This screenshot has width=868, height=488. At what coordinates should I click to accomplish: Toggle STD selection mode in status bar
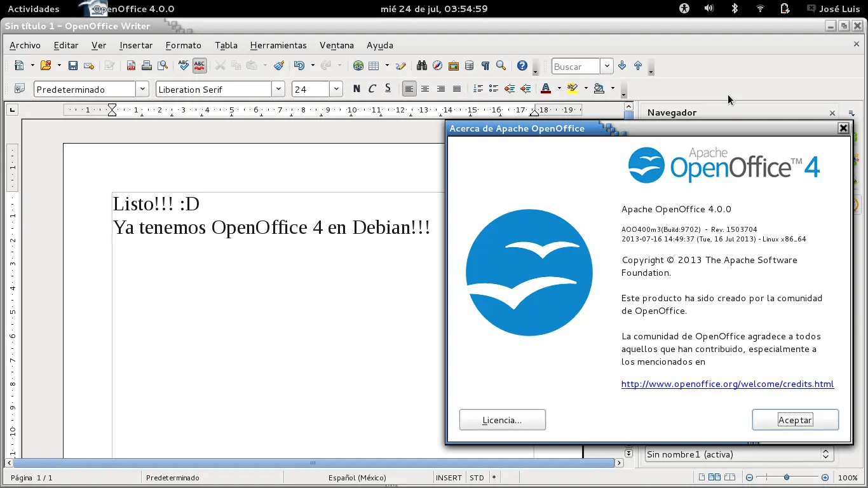(477, 478)
